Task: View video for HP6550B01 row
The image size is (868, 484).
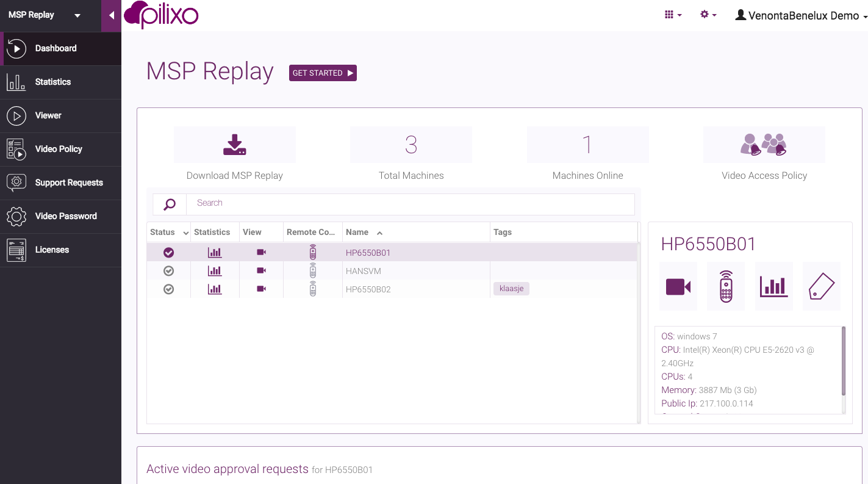Action: 261,253
